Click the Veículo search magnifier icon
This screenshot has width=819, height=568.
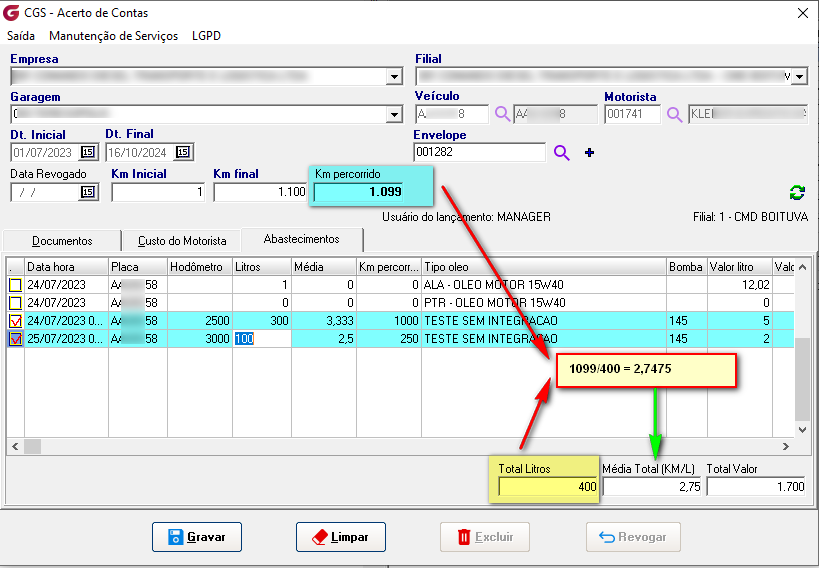coord(502,114)
